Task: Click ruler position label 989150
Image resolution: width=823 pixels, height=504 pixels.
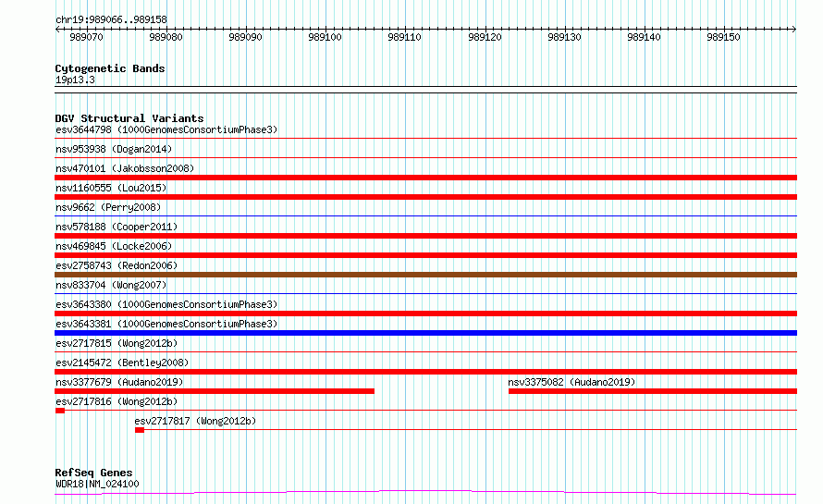Action: (x=723, y=37)
